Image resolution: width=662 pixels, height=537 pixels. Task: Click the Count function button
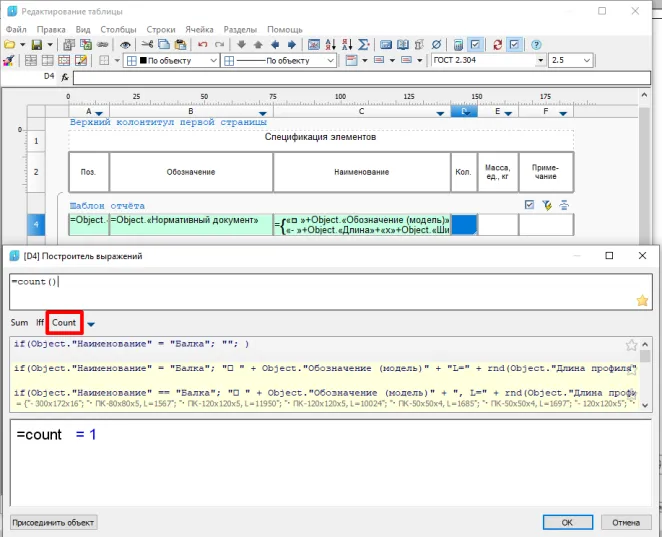click(64, 323)
